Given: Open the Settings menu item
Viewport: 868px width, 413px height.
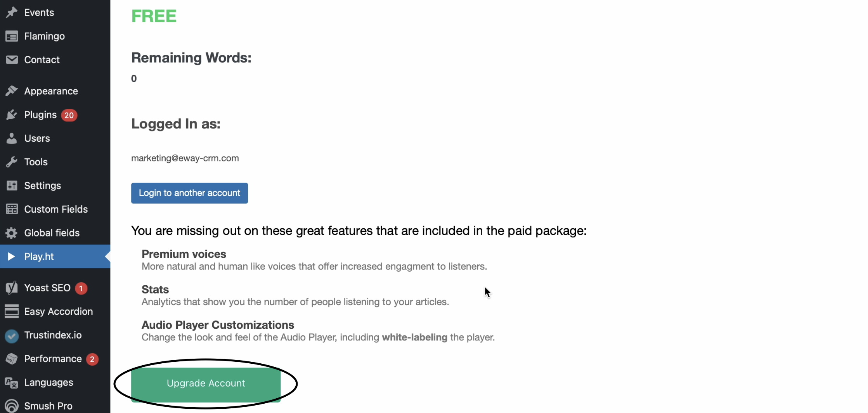Looking at the screenshot, I should click(x=55, y=186).
